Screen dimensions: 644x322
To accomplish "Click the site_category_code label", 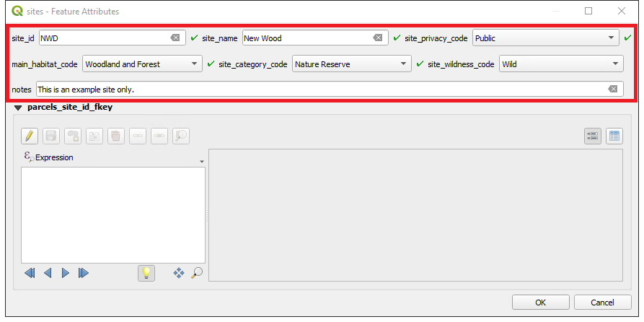I will tap(253, 64).
